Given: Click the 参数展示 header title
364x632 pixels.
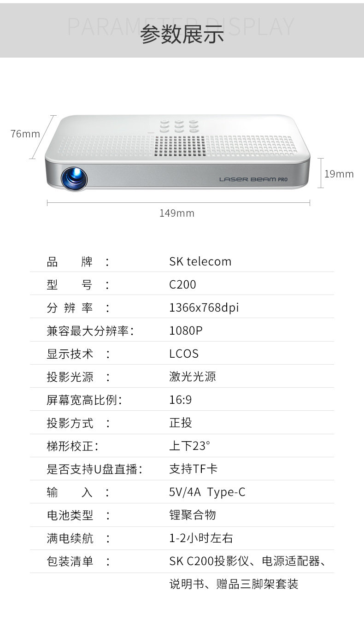Looking at the screenshot, I should (x=182, y=34).
